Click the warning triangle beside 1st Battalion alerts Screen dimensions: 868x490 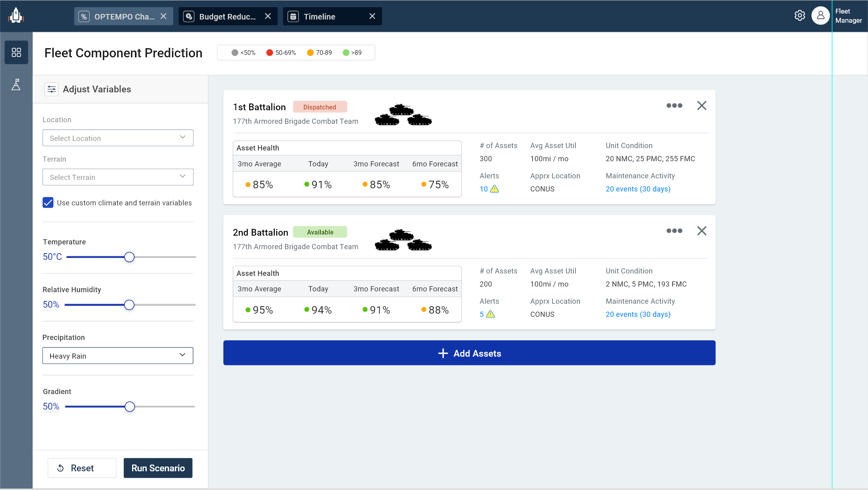(494, 189)
